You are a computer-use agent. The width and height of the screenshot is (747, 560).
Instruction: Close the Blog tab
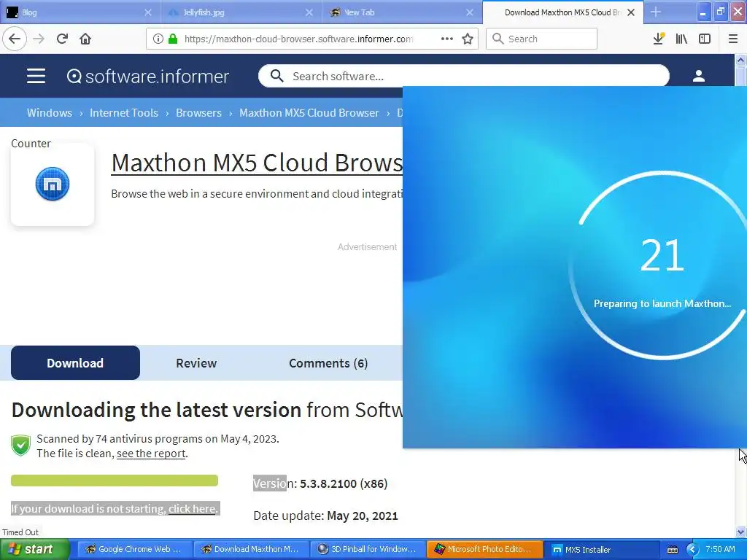point(147,12)
